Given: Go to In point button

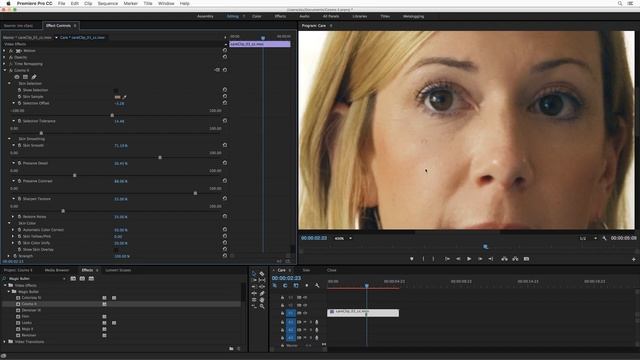Looking at the screenshot, I should pyautogui.click(x=447, y=259).
